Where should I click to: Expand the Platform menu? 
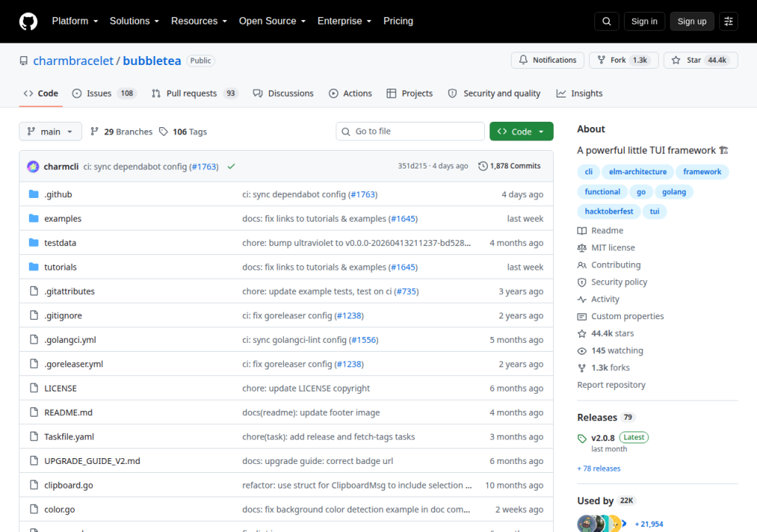click(75, 21)
